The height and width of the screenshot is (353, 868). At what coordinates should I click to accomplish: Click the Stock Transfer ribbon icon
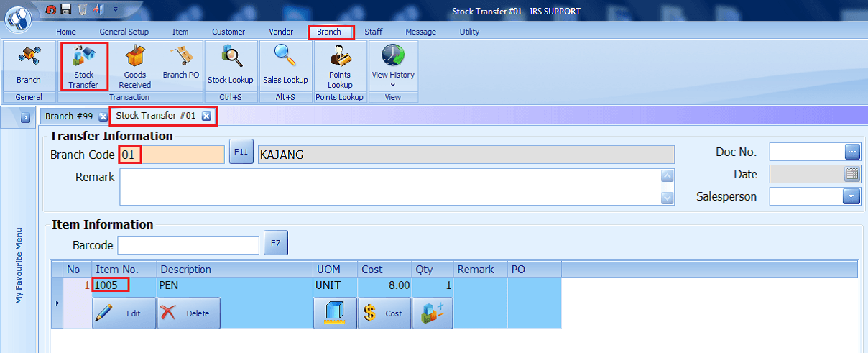click(x=84, y=66)
